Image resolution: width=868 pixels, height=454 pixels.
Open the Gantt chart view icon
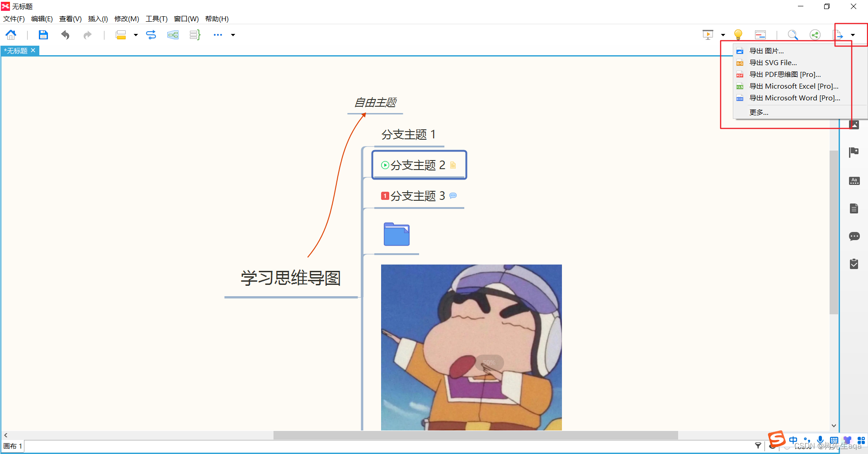[x=760, y=35]
